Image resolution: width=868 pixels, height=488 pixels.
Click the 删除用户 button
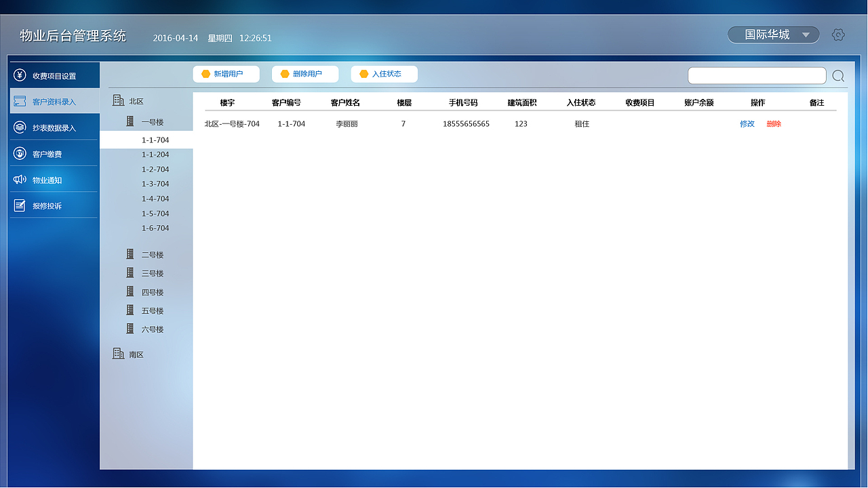click(x=305, y=74)
